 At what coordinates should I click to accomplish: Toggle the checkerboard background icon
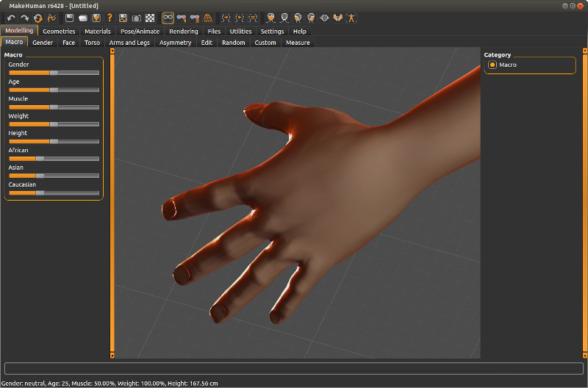(x=150, y=18)
